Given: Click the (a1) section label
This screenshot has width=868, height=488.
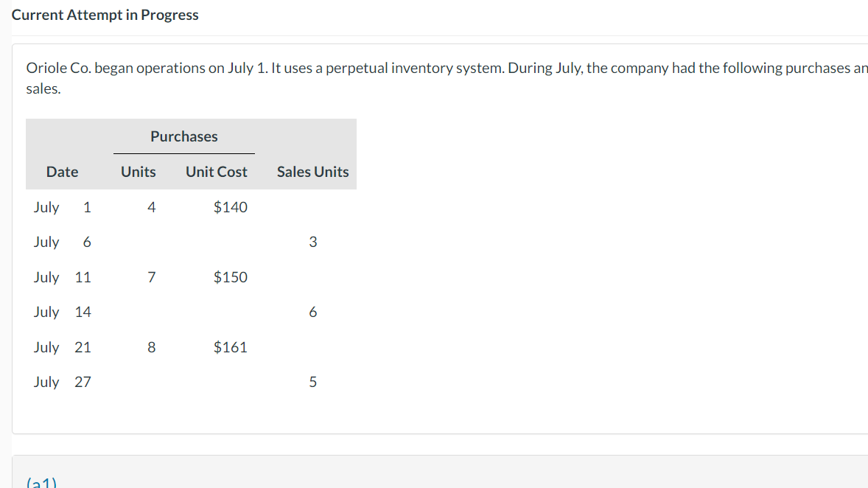Looking at the screenshot, I should 41,483.
